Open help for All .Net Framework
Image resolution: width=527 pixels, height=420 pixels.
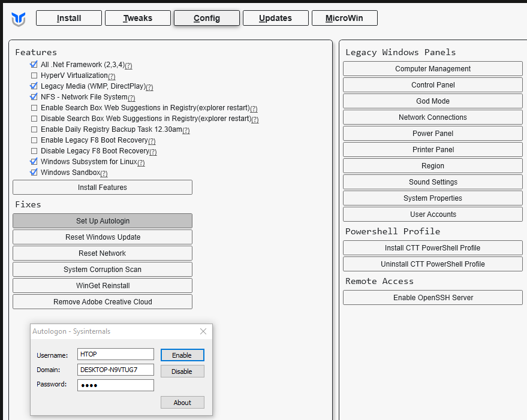tap(128, 65)
